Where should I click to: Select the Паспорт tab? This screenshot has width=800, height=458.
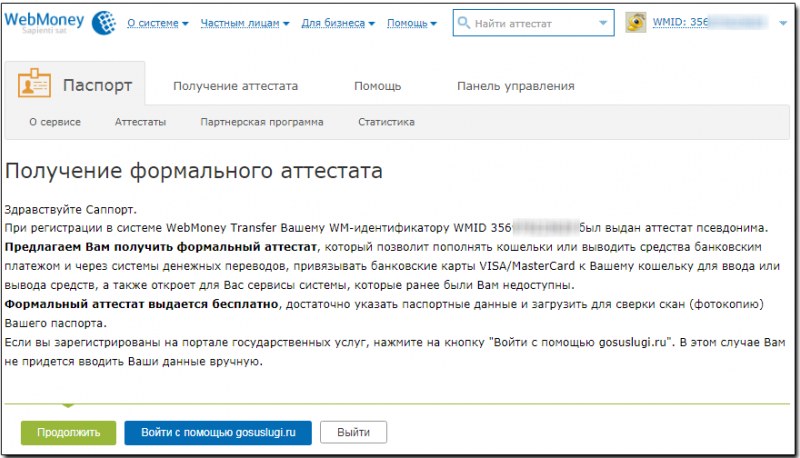point(75,84)
